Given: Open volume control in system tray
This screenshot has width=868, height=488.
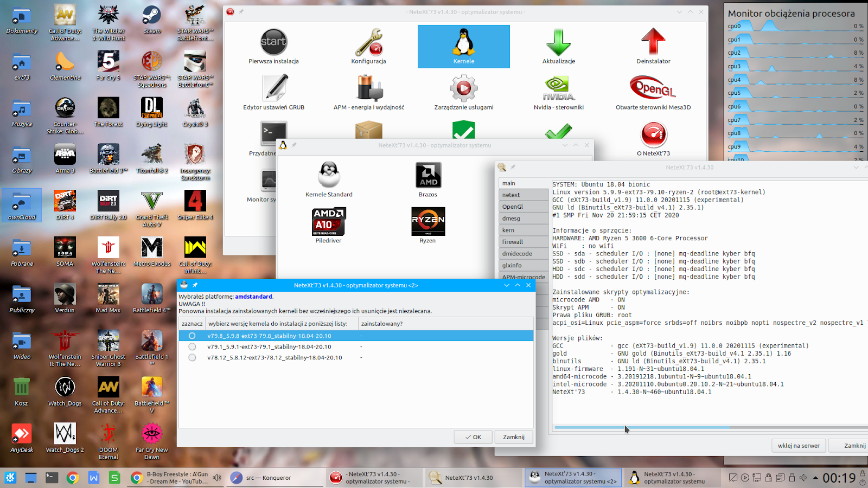Looking at the screenshot, I should (x=803, y=478).
